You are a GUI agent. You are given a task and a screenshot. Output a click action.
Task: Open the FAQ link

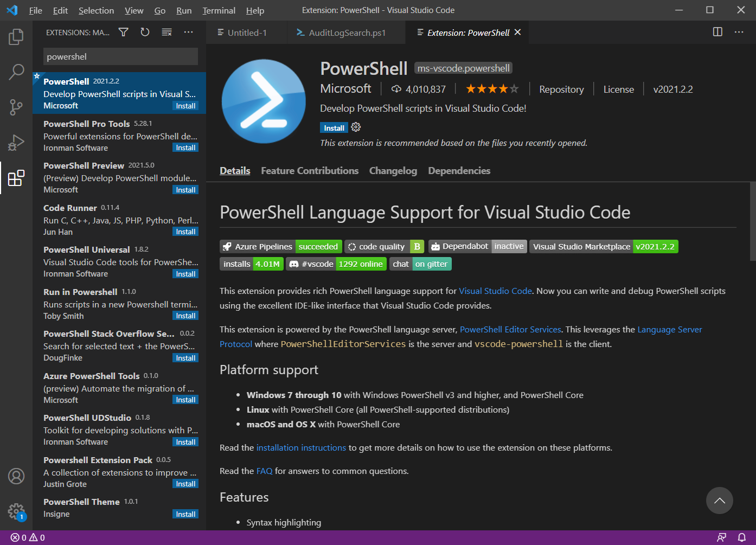[x=264, y=471]
